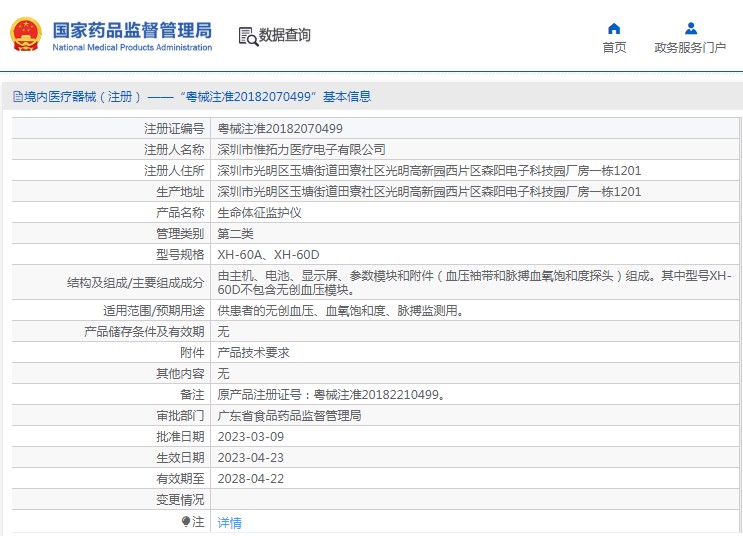Click the user icon above 政务服务门户
This screenshot has width=743, height=536.
pyautogui.click(x=690, y=28)
